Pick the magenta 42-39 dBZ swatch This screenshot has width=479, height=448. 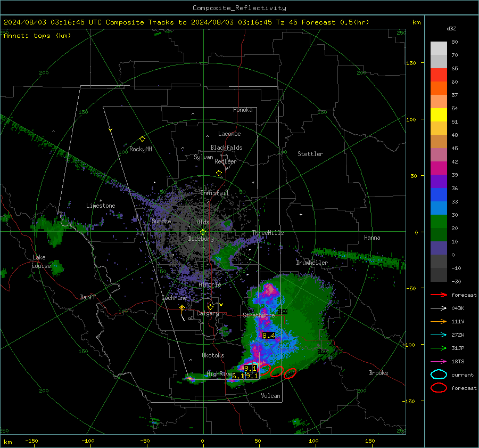click(439, 168)
